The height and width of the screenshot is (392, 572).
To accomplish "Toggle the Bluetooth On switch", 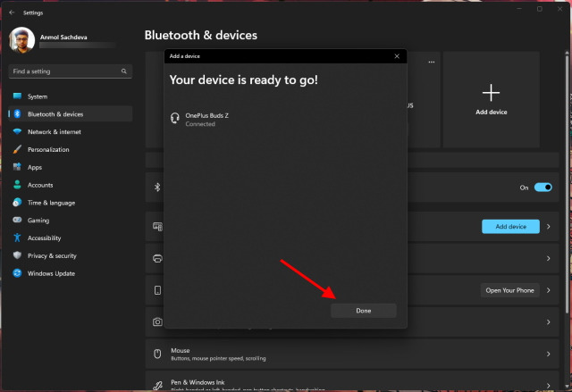I will (x=543, y=188).
